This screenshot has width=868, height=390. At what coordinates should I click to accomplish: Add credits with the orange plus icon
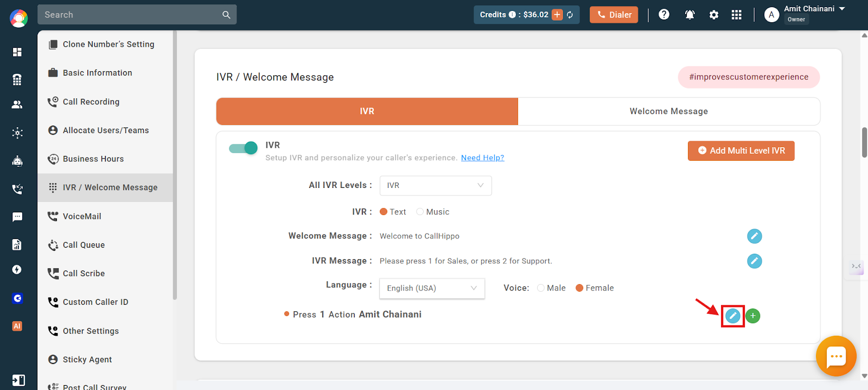point(557,15)
